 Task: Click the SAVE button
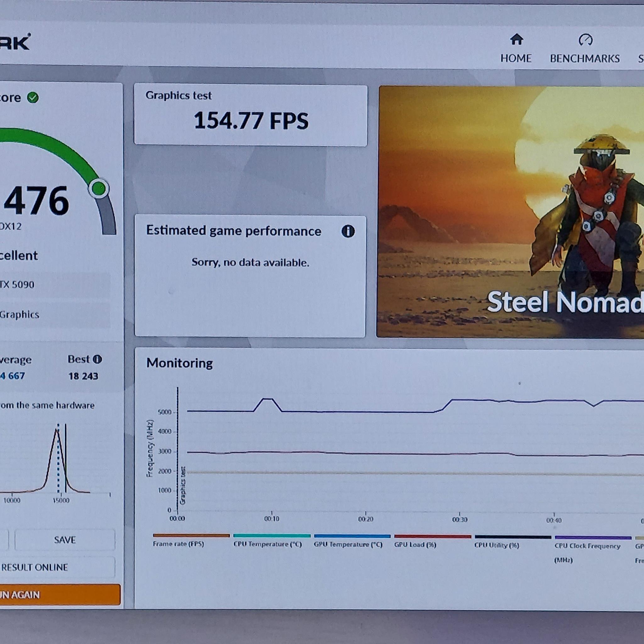[65, 540]
